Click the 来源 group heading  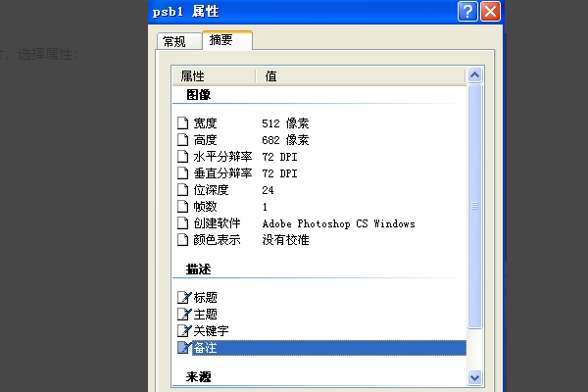tap(198, 376)
